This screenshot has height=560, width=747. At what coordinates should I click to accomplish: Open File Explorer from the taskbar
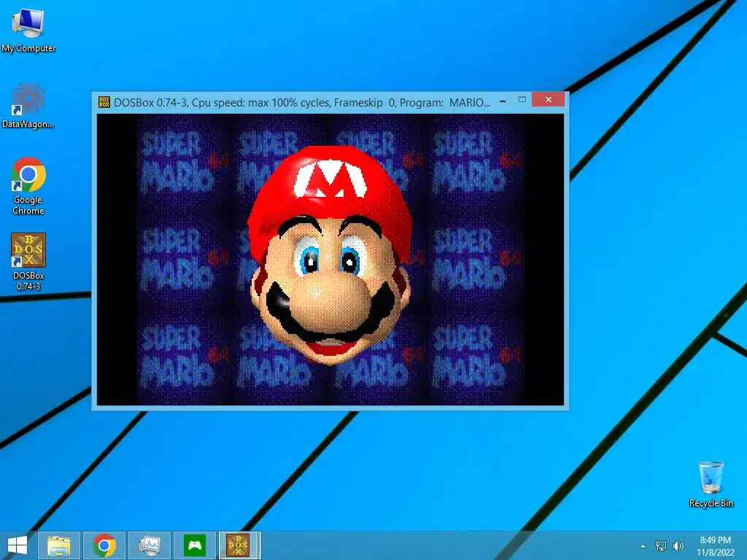point(59,545)
